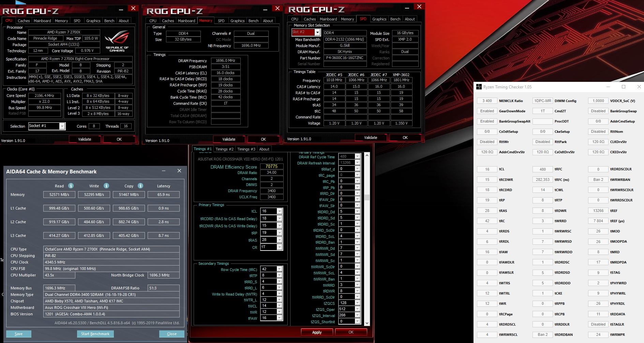The height and width of the screenshot is (343, 644).
Task: Click the L3 Cache Read 414.27 GB/s field
Action: 59,235
